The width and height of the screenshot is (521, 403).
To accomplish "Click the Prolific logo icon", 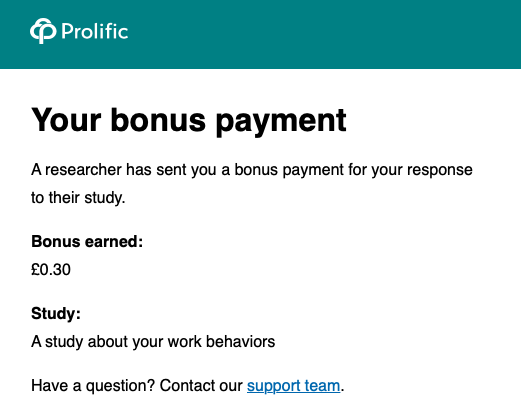I will pos(43,31).
